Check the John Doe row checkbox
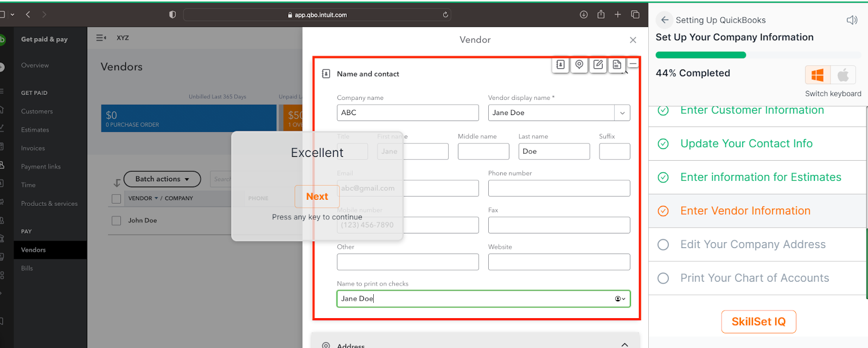Image resolution: width=868 pixels, height=348 pixels. 116,220
